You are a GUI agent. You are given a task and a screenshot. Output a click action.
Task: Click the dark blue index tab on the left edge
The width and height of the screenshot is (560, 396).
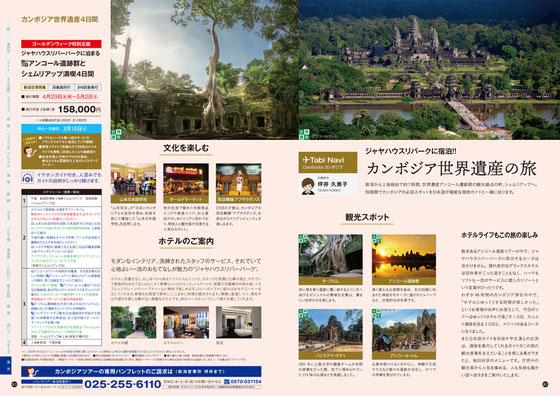click(x=5, y=365)
